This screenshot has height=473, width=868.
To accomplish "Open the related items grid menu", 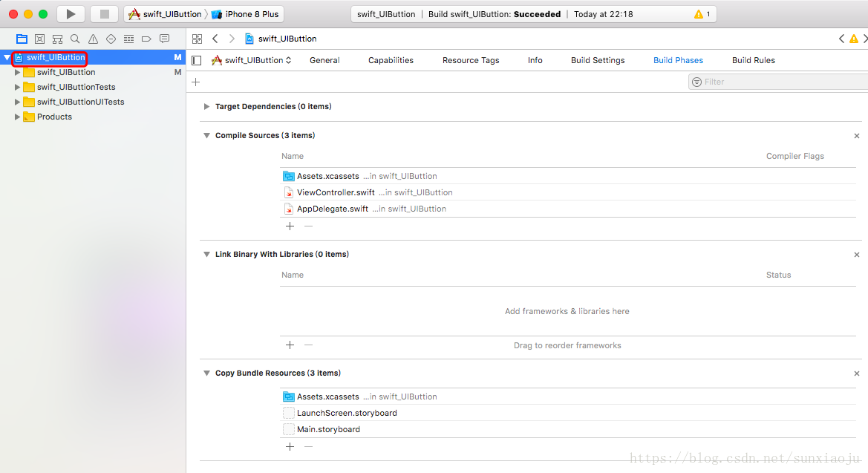I will (x=197, y=39).
